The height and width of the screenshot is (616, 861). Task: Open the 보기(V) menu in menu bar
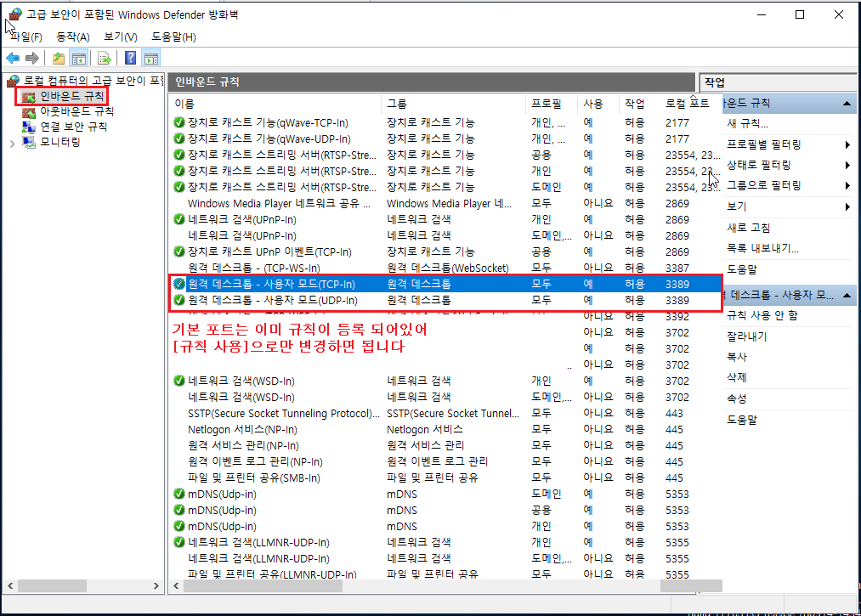tap(120, 37)
